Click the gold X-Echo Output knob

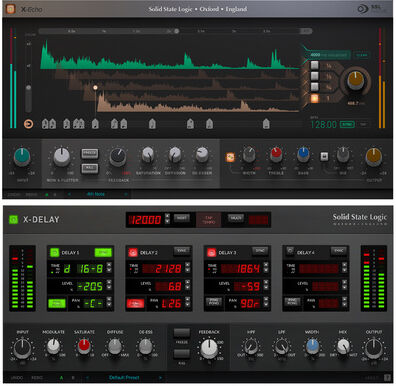[374, 157]
